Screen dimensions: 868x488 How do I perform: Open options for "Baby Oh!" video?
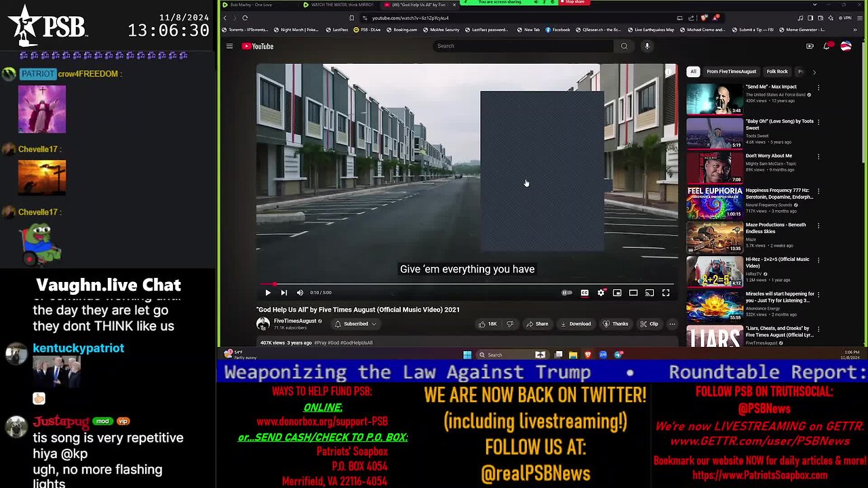tap(818, 122)
